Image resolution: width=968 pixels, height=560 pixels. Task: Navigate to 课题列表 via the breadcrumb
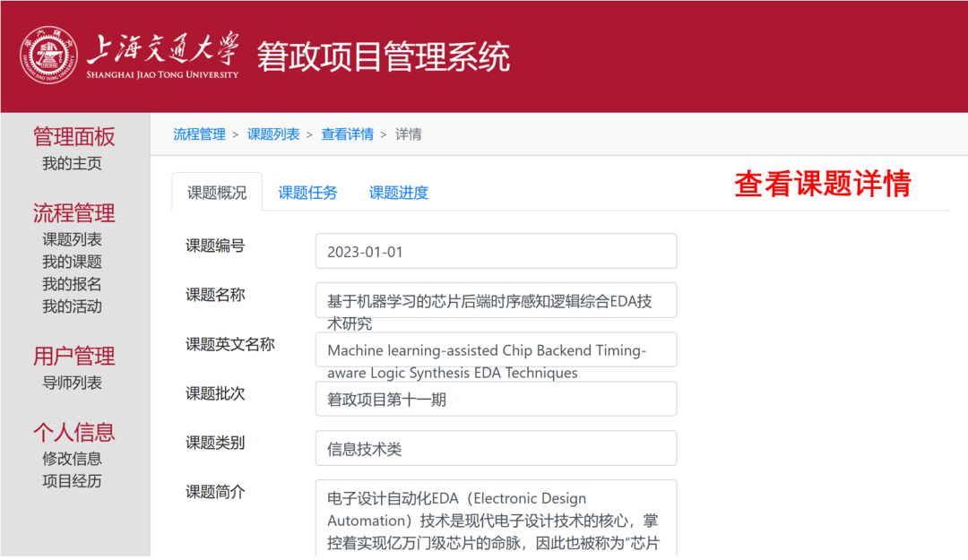click(x=273, y=134)
